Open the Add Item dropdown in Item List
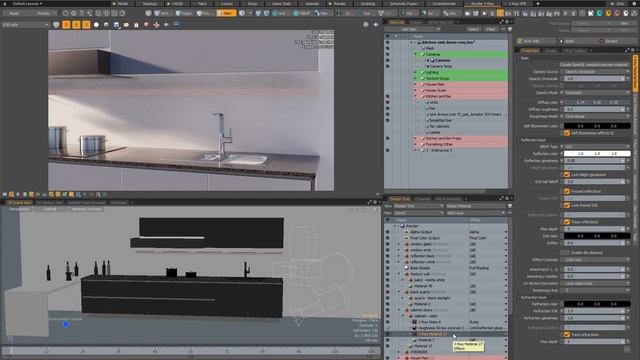Image resolution: width=640 pixels, height=360 pixels. point(413,29)
